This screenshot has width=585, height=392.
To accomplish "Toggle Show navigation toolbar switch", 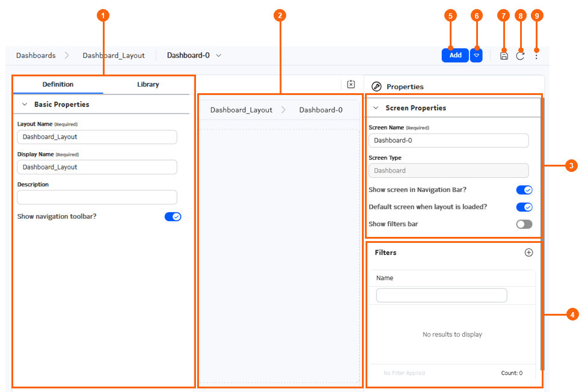I will tap(173, 216).
